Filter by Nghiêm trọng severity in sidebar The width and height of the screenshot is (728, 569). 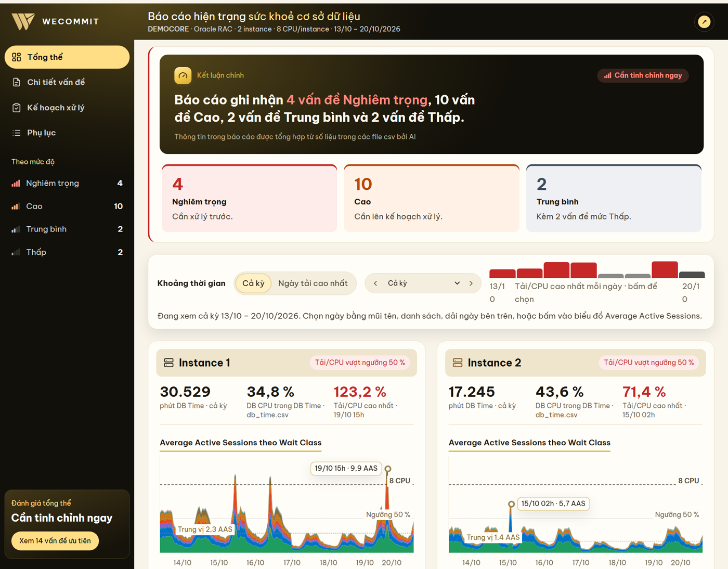(67, 183)
